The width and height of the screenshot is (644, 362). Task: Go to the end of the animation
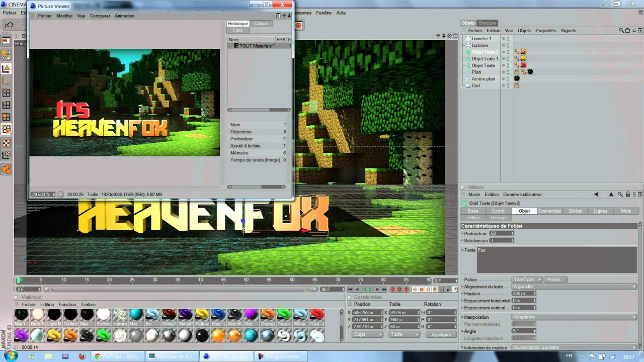(384, 289)
